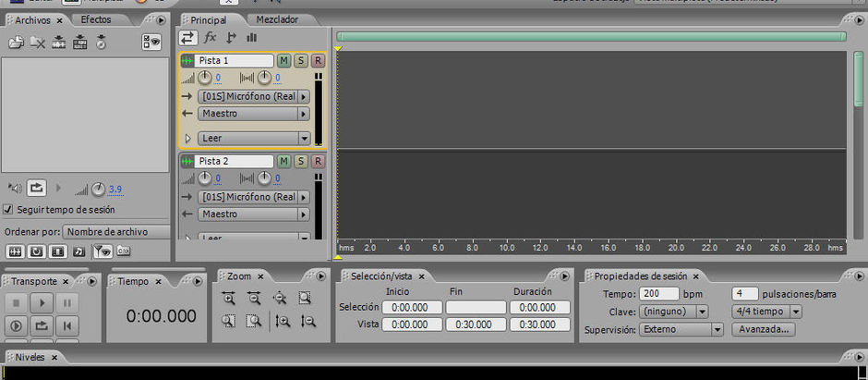Image resolution: width=868 pixels, height=380 pixels.
Task: Switch to the Archivos tab
Action: [x=32, y=20]
